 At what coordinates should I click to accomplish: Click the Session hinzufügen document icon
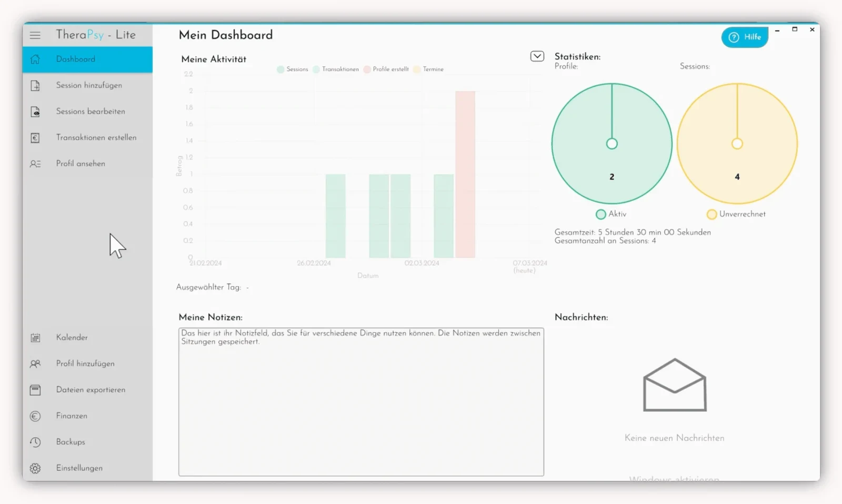click(x=35, y=85)
